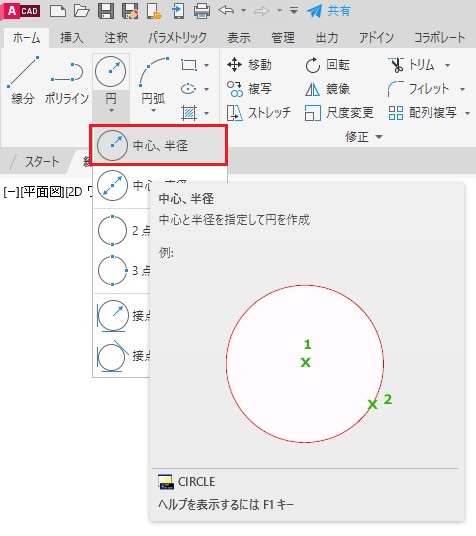Screen dimensions: 476x536
Task: Click the [平面図] view control
Action: pos(42,192)
